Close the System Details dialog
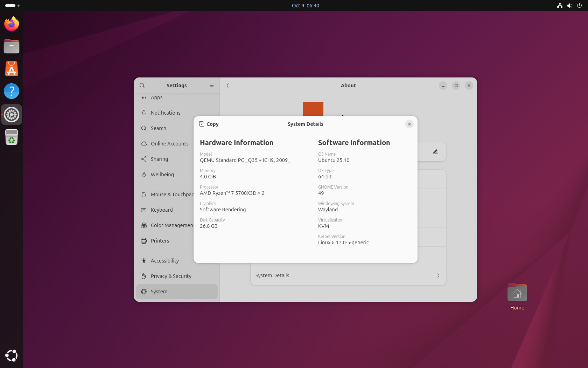This screenshot has width=588, height=368. tap(409, 124)
